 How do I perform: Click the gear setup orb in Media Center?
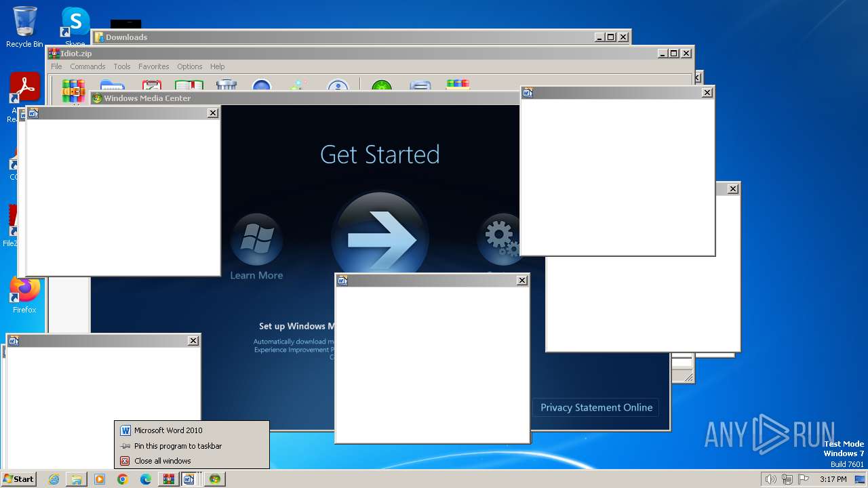coord(499,239)
